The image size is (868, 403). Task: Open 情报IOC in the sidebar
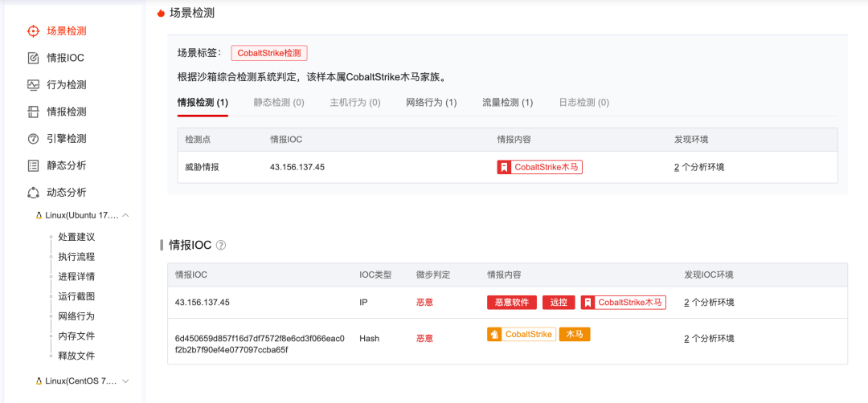coord(65,58)
